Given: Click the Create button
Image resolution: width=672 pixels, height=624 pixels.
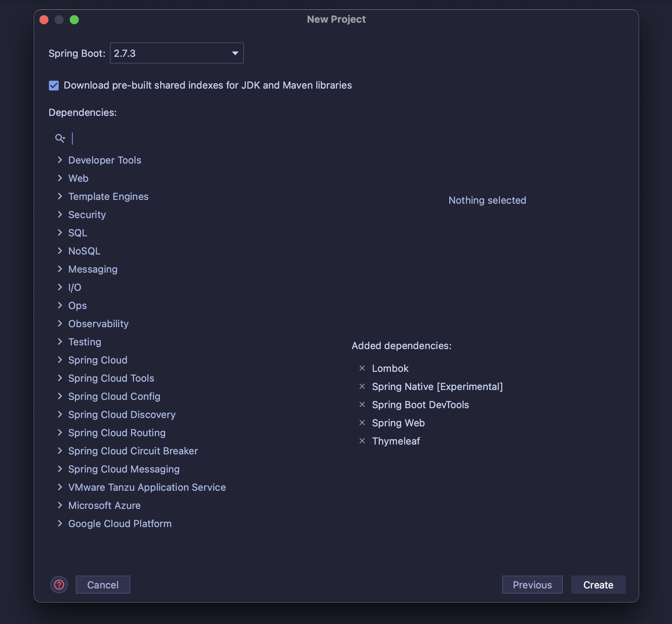Looking at the screenshot, I should click(x=598, y=585).
